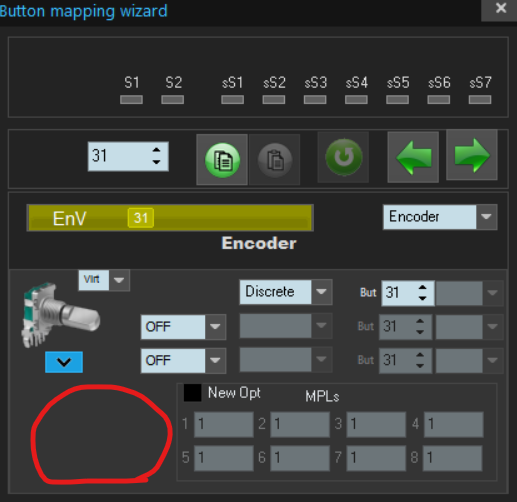Open the grey dropdown right of top But 31
Image resolution: width=517 pixels, height=502 pixels.
tap(469, 293)
